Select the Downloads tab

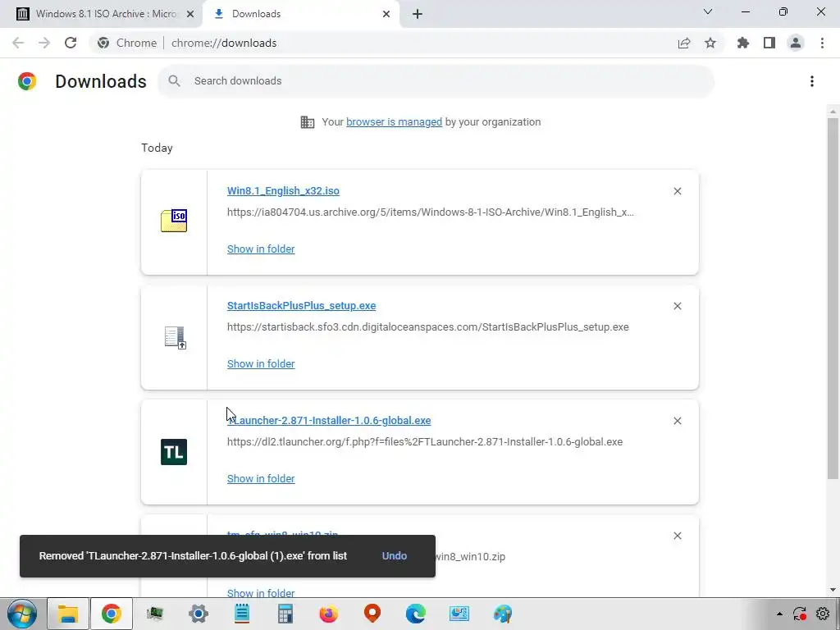pos(301,14)
